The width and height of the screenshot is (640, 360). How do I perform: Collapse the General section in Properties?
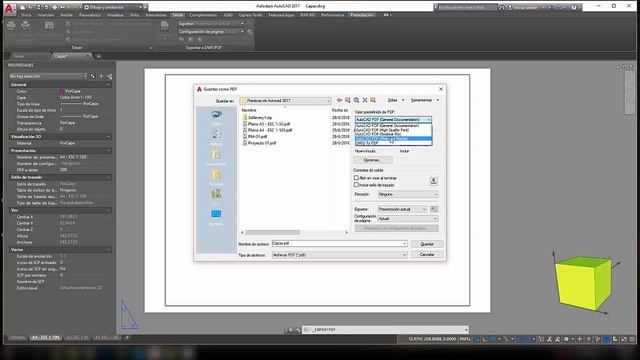coord(108,84)
